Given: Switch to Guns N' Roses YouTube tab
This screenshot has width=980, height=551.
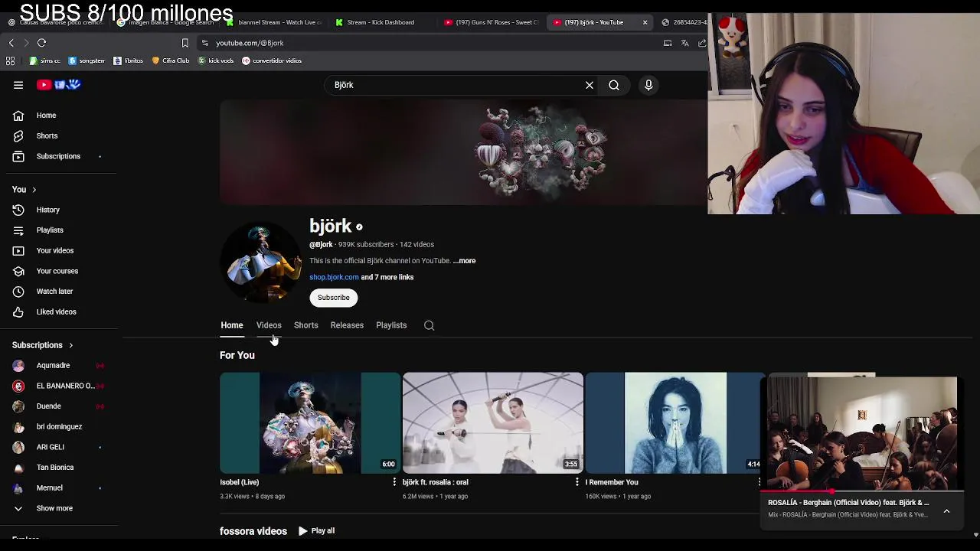Looking at the screenshot, I should 491,22.
